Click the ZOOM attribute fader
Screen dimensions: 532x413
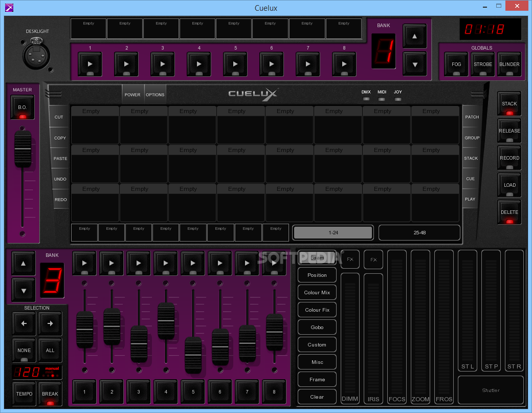(x=420, y=327)
